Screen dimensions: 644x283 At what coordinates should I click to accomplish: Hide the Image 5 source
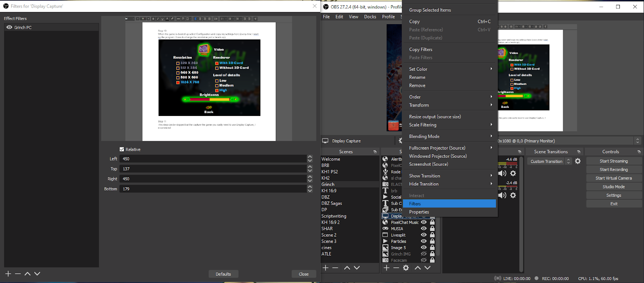pyautogui.click(x=424, y=248)
